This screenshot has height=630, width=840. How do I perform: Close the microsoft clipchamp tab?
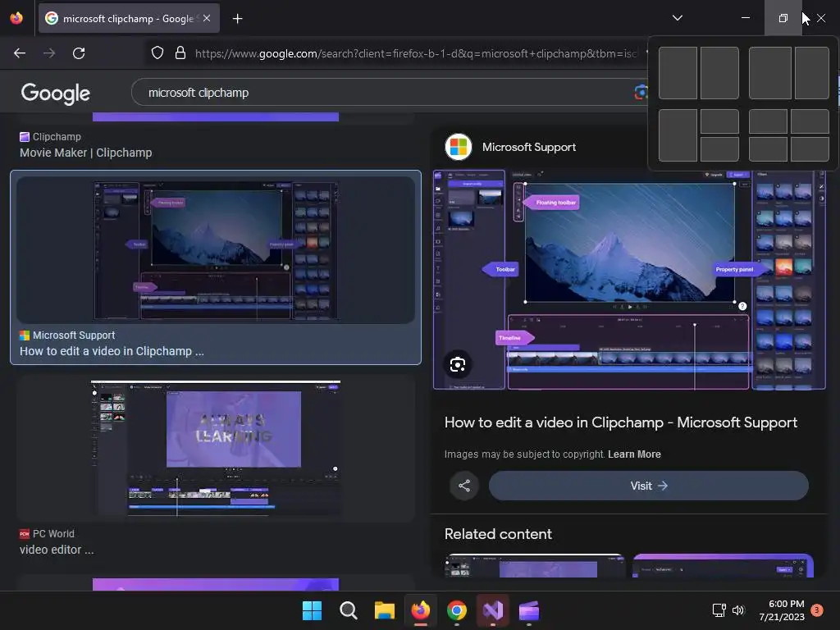[x=207, y=18]
